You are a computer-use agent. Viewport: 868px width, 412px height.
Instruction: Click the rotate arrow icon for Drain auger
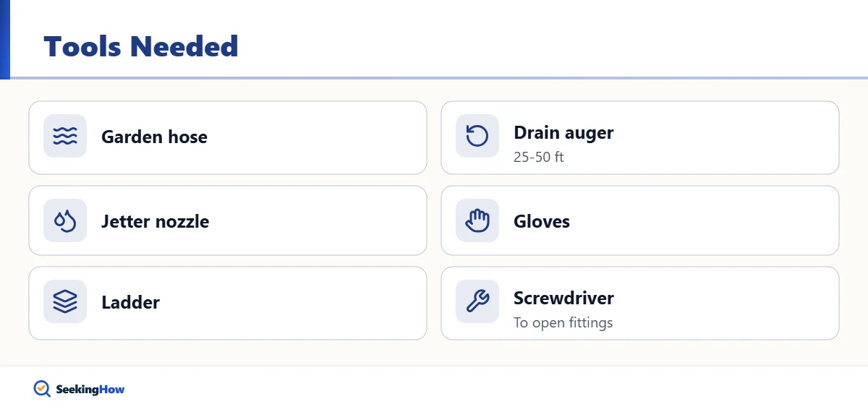(x=477, y=136)
